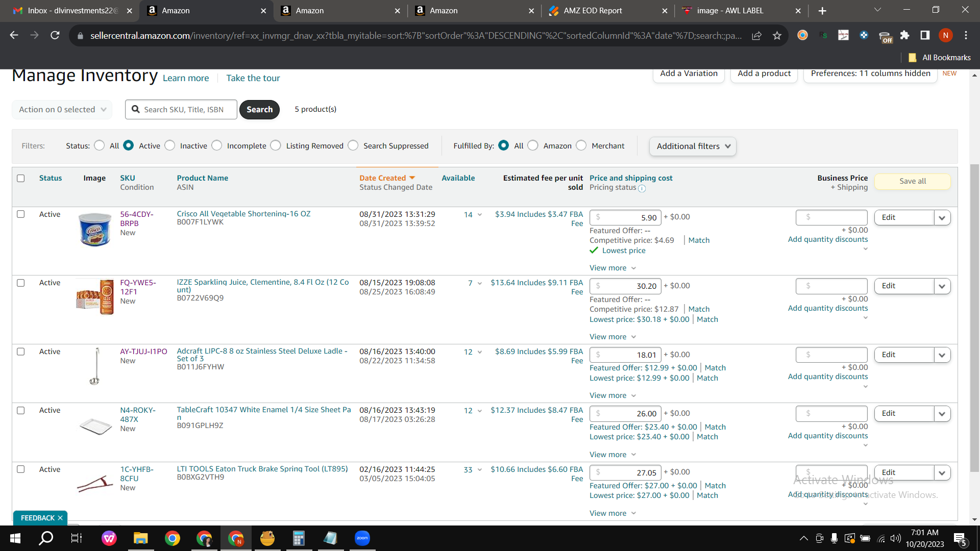
Task: Switch to the AMZ EOD Report tab
Action: (607, 11)
